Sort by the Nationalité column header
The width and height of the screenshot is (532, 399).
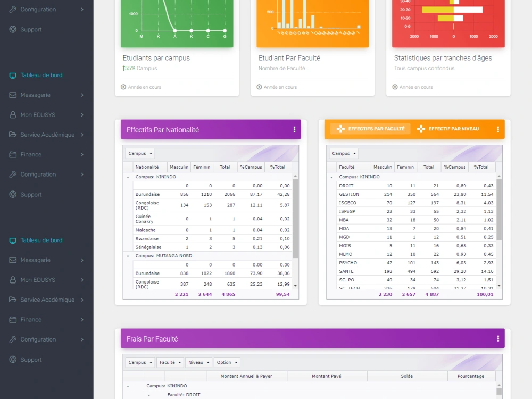[x=150, y=167]
